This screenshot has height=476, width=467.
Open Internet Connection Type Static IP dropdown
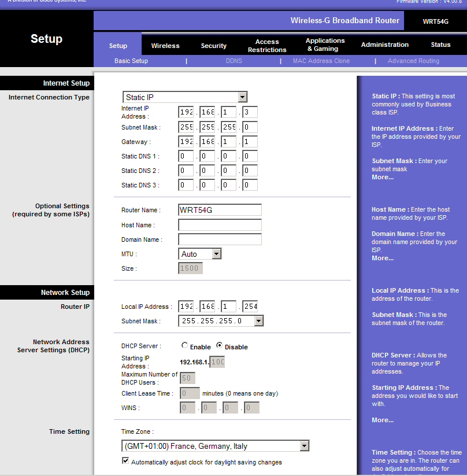[x=185, y=97]
